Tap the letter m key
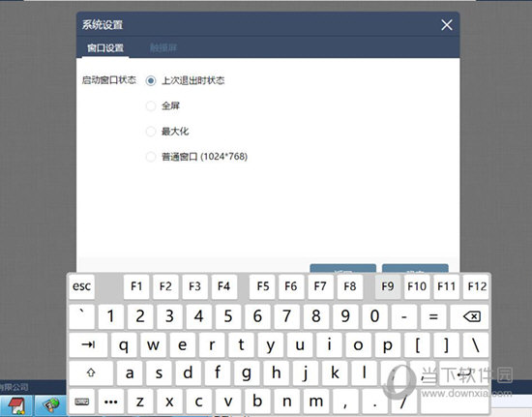 [316, 402]
